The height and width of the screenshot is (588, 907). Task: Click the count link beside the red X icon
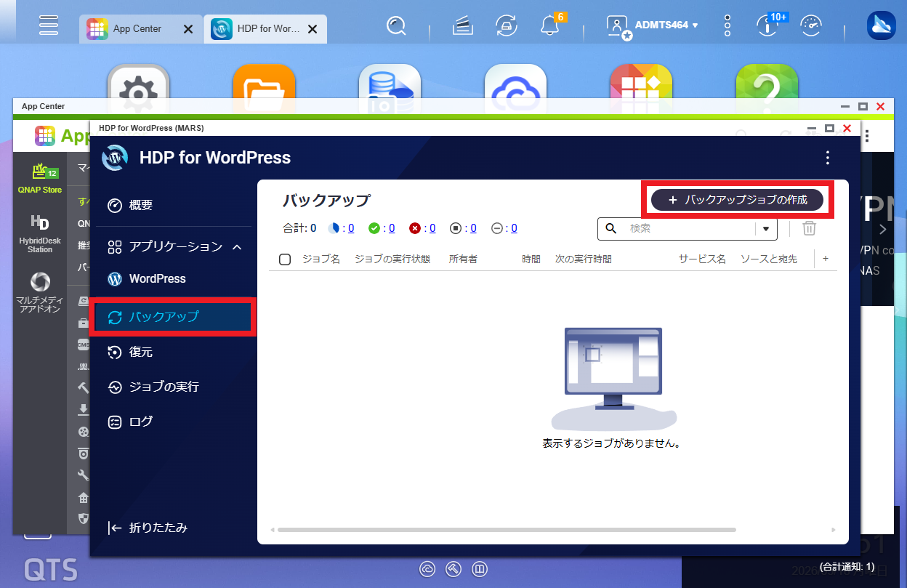point(432,228)
